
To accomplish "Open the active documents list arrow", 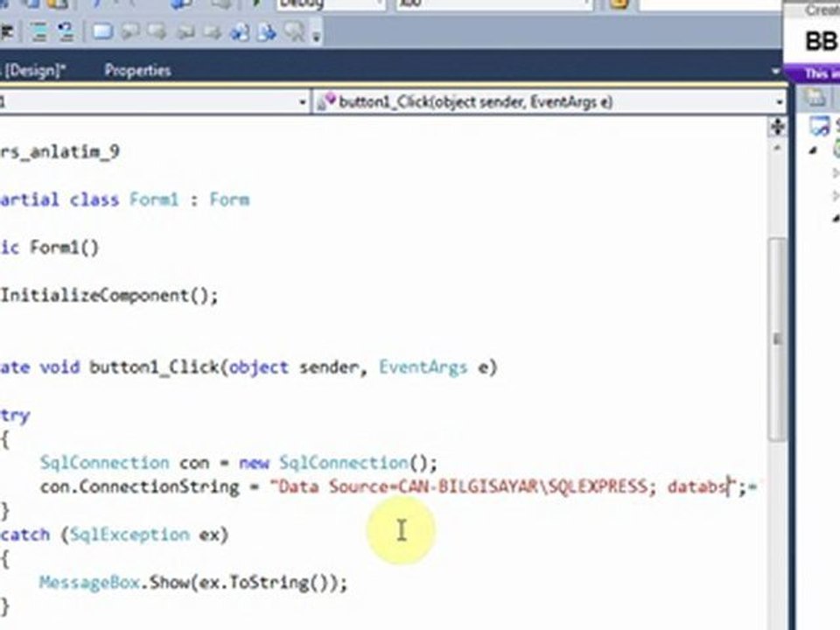I will 774,71.
